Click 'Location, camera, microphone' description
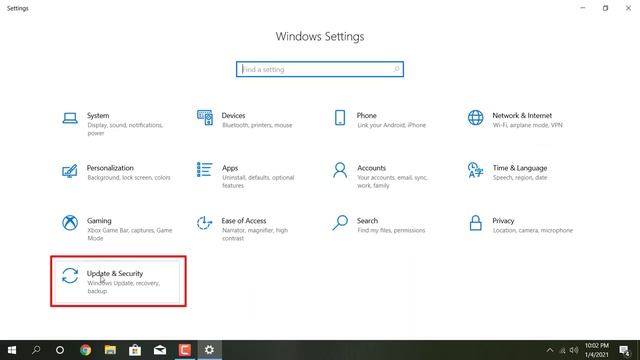This screenshot has width=640, height=360. 533,230
